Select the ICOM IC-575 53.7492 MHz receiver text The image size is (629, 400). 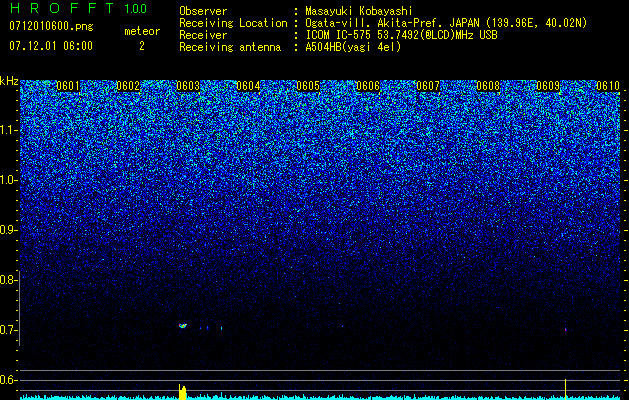pyautogui.click(x=401, y=35)
